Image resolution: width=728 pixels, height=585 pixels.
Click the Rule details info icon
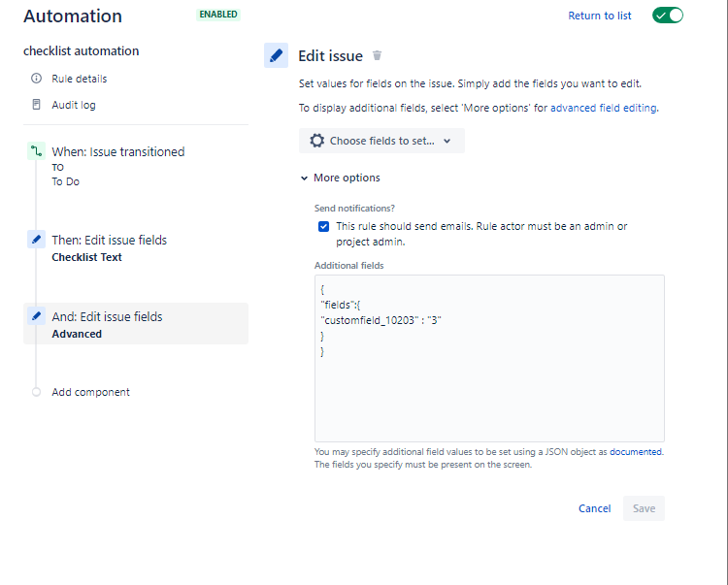point(36,78)
